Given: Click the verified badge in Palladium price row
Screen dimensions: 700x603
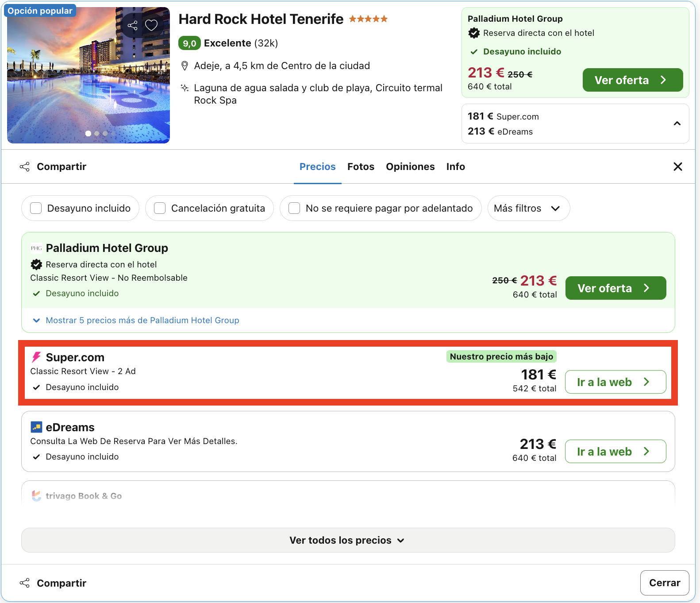Looking at the screenshot, I should point(36,265).
